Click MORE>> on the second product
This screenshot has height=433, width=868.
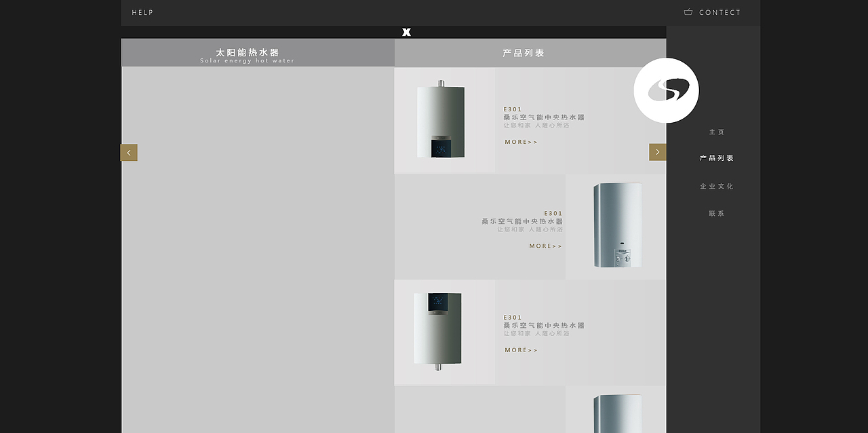click(546, 246)
